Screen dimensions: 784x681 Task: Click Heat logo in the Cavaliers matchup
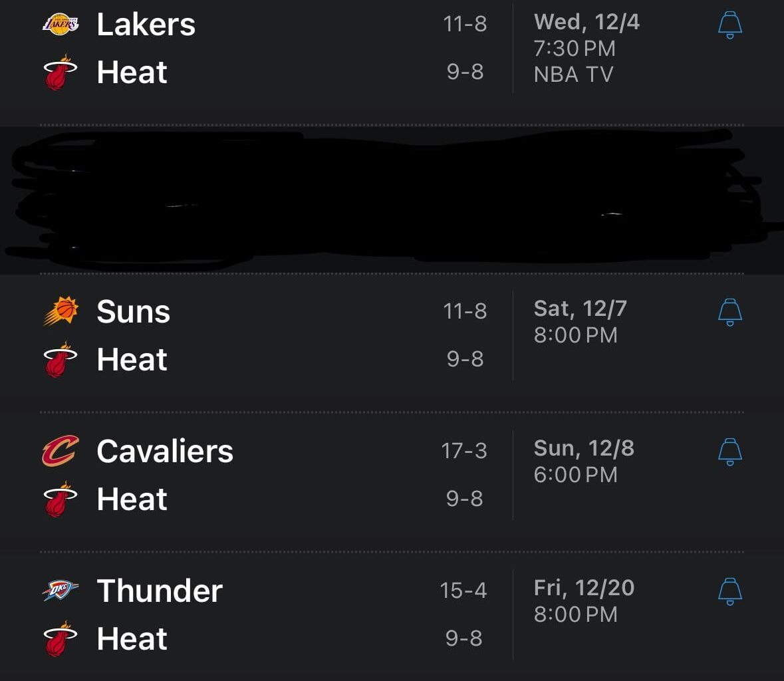[x=61, y=499]
